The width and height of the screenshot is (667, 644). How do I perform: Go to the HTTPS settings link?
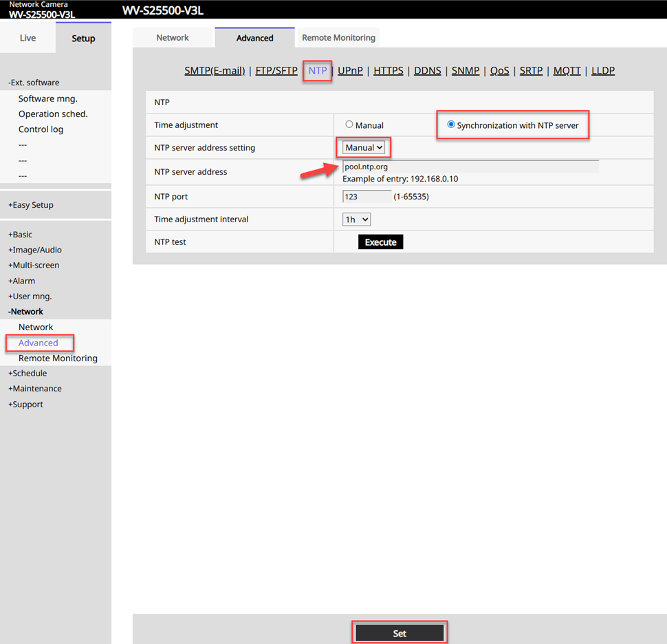click(388, 71)
